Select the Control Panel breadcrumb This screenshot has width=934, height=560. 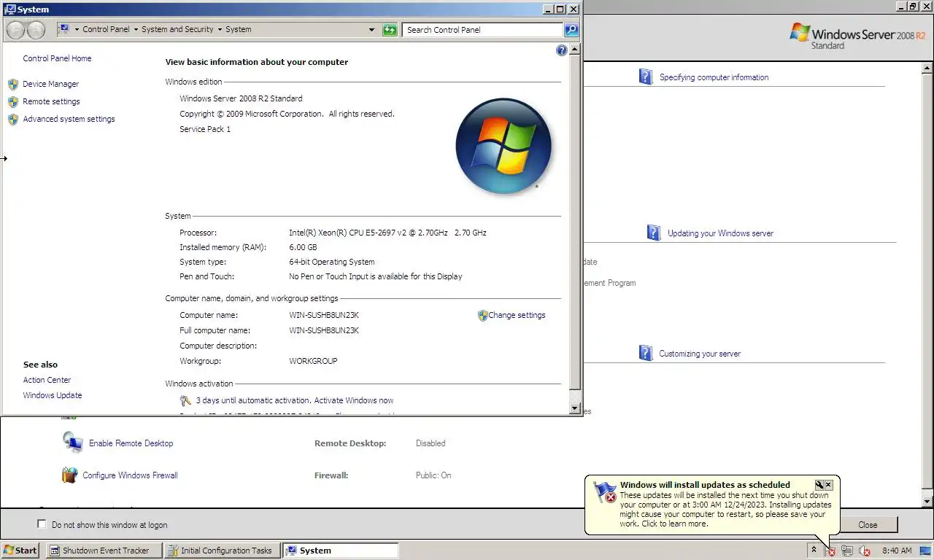click(x=106, y=30)
